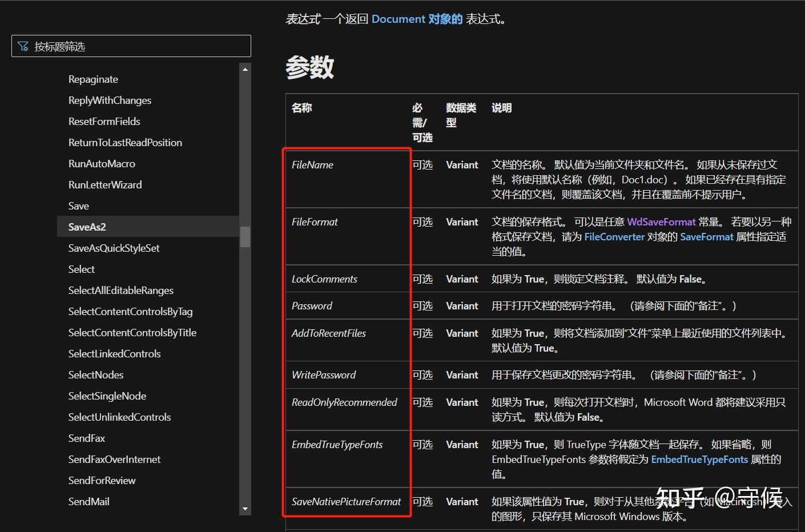Open SaveAsQuickStyleSet in the sidebar
Image resolution: width=805 pixels, height=532 pixels.
[x=114, y=248]
